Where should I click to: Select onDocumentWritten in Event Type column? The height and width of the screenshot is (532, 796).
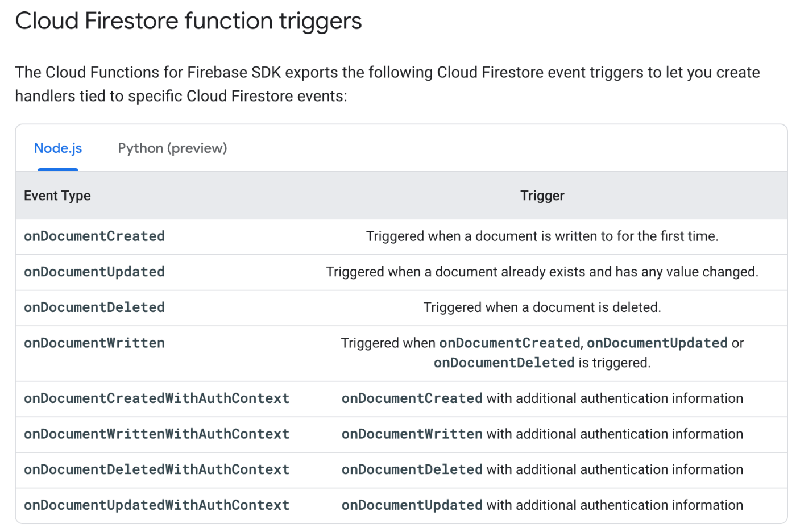click(94, 343)
